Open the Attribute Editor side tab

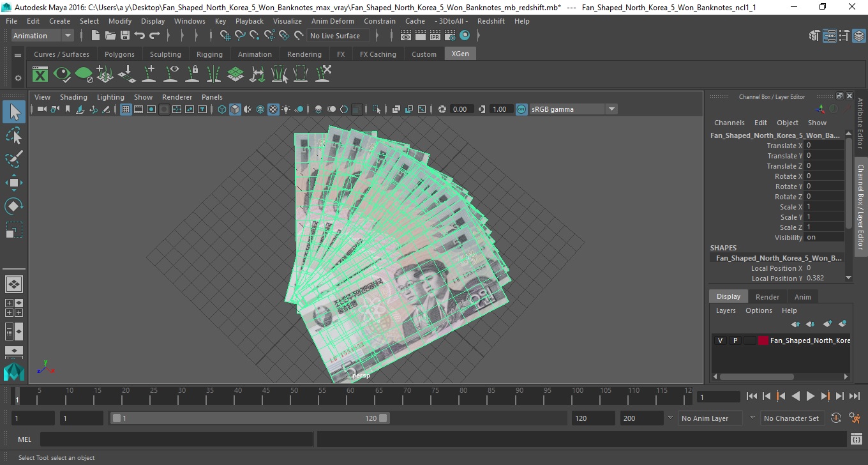[860, 123]
